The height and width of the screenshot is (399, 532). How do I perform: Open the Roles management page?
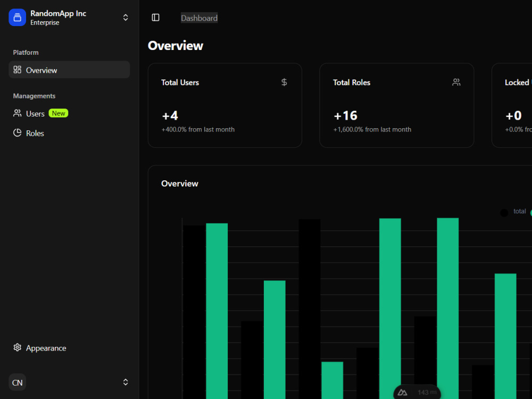pos(69,133)
